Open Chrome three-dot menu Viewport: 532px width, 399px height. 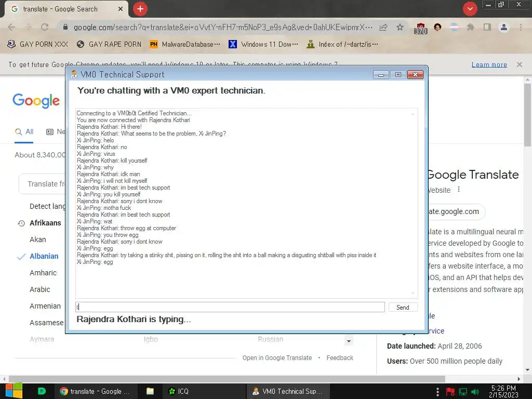pos(521,27)
